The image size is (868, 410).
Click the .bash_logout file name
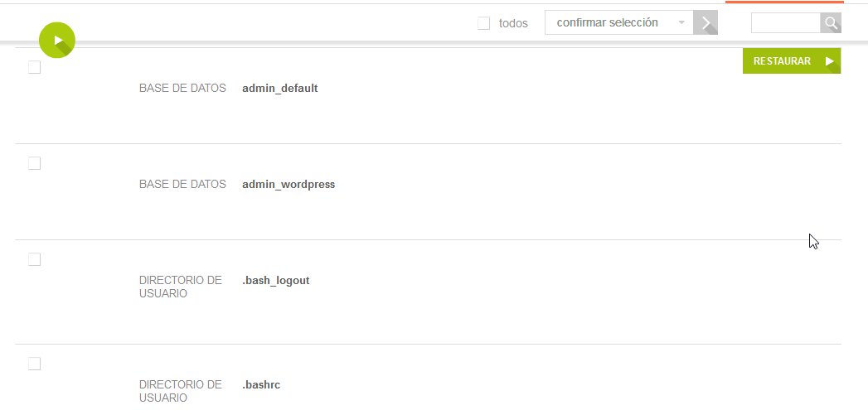[276, 281]
